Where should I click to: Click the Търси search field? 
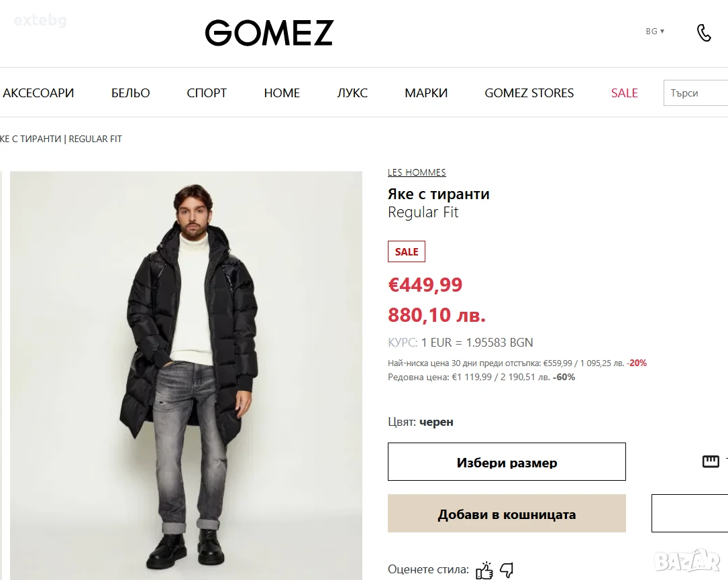coord(696,93)
